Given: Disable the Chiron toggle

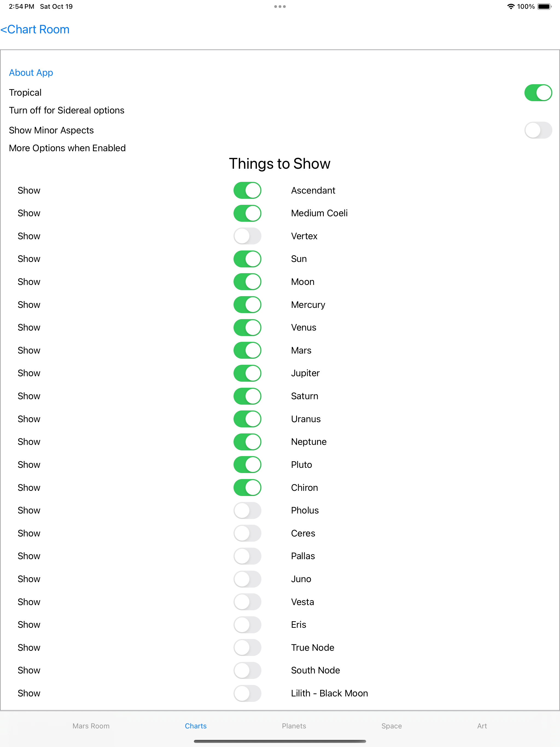Looking at the screenshot, I should coord(247,488).
